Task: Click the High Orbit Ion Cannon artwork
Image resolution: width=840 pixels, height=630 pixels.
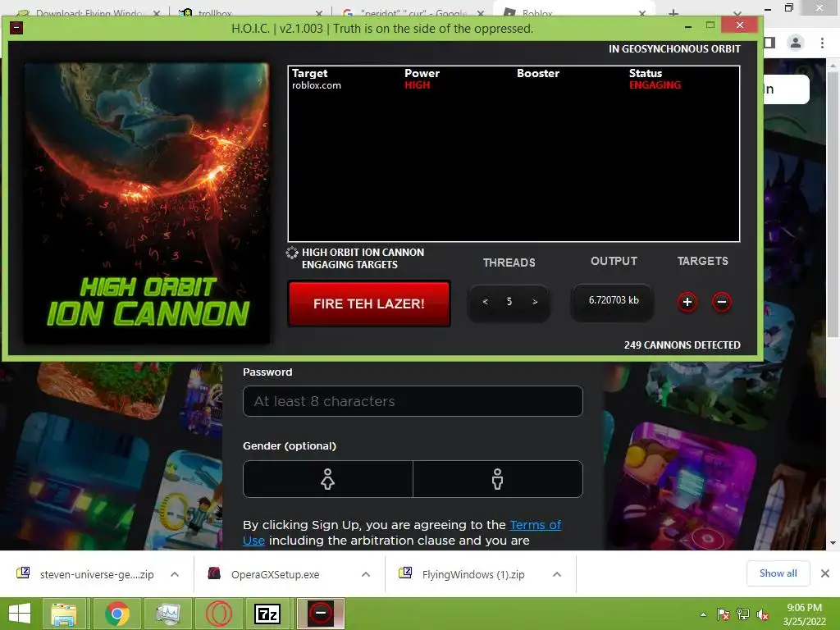Action: click(x=147, y=203)
